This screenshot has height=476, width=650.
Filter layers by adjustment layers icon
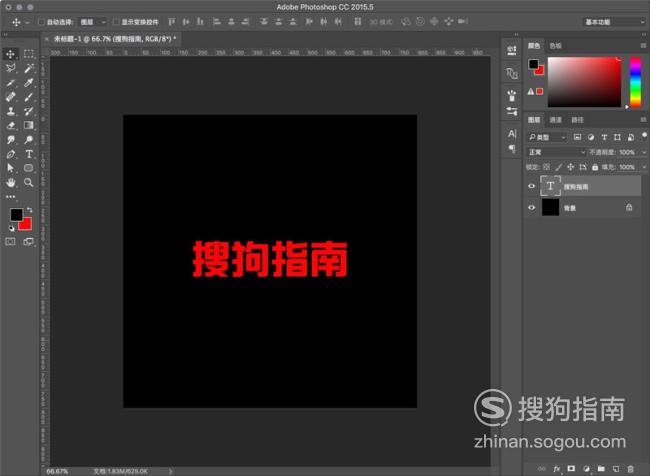click(x=591, y=137)
